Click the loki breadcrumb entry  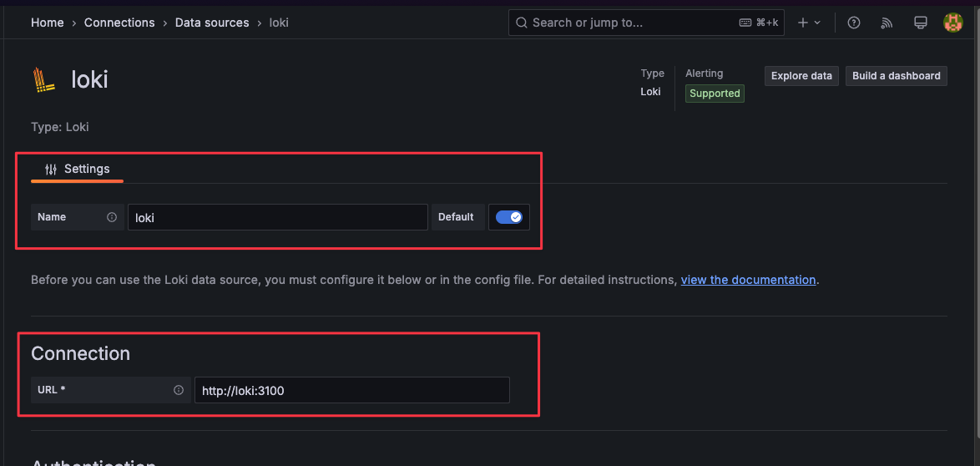(x=279, y=23)
